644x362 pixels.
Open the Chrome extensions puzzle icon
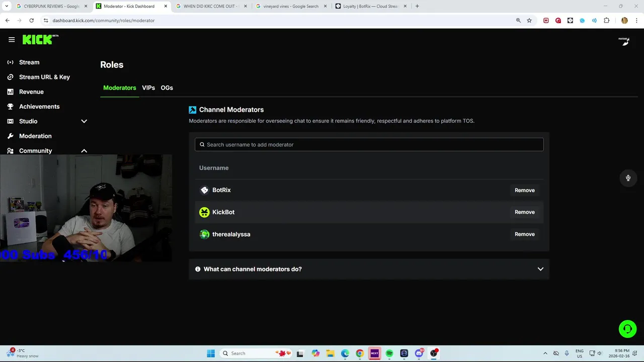[606, 21]
